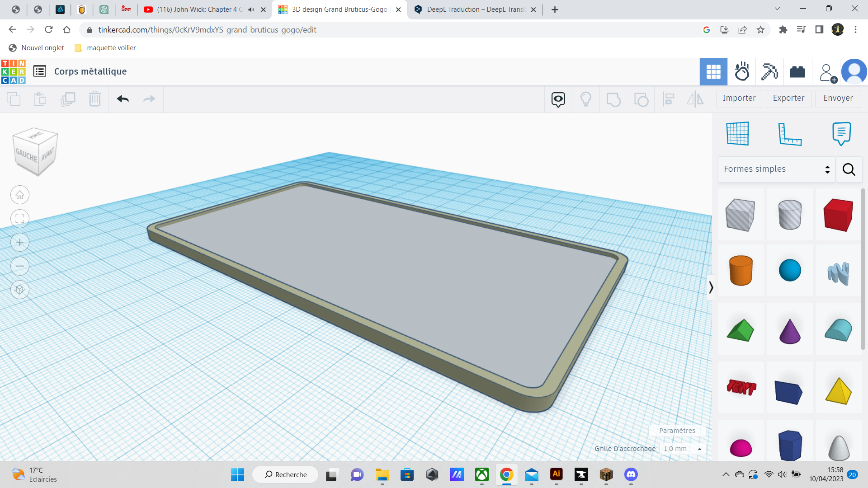
Task: Click the Paramètres button
Action: [x=677, y=431]
